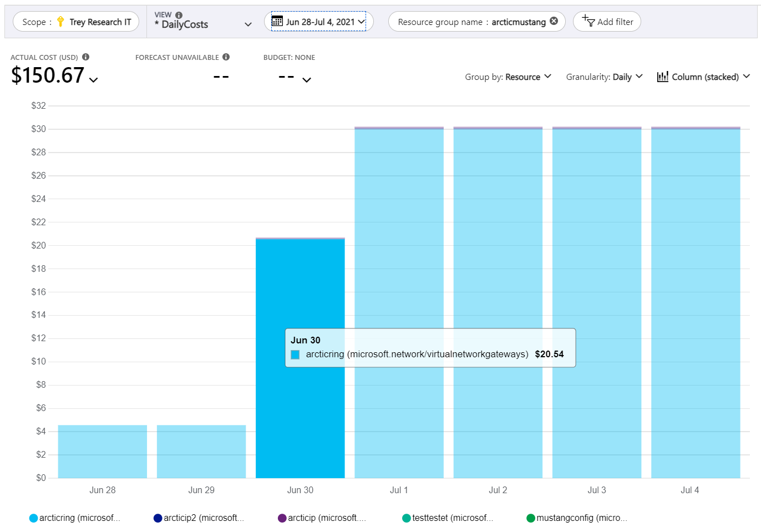The width and height of the screenshot is (761, 532).
Task: Toggle arcticip2 series in the legend
Action: (199, 518)
